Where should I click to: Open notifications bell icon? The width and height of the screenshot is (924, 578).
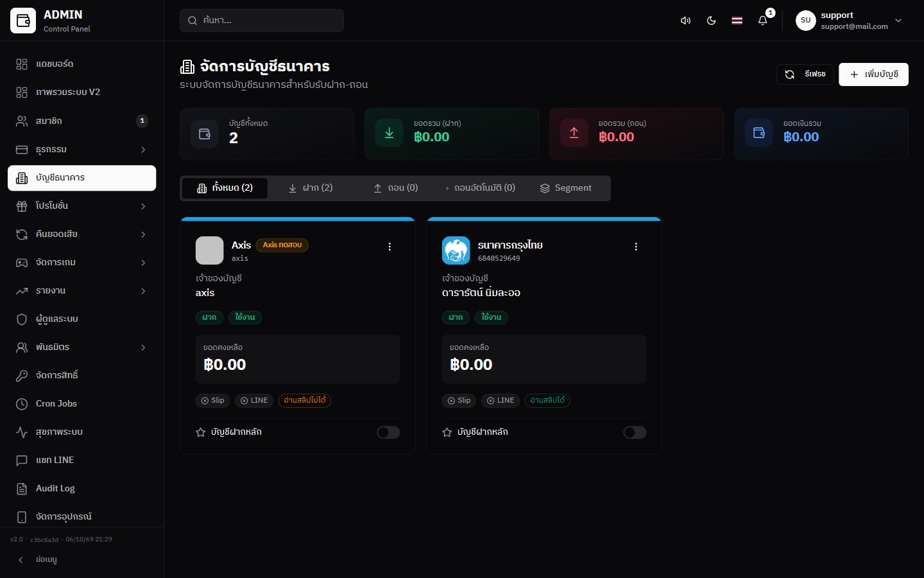pyautogui.click(x=762, y=21)
